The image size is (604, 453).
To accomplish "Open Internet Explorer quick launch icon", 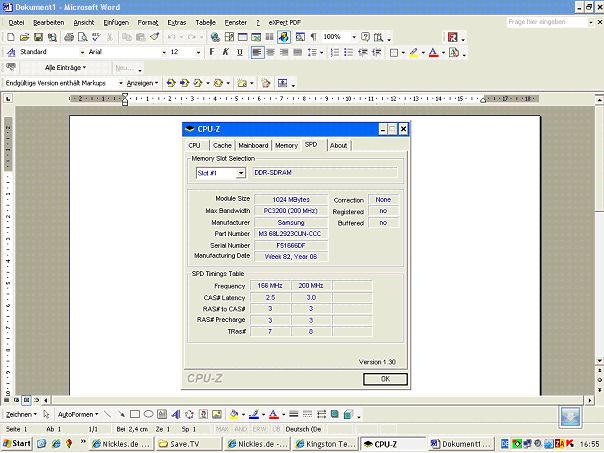I will tap(55, 444).
